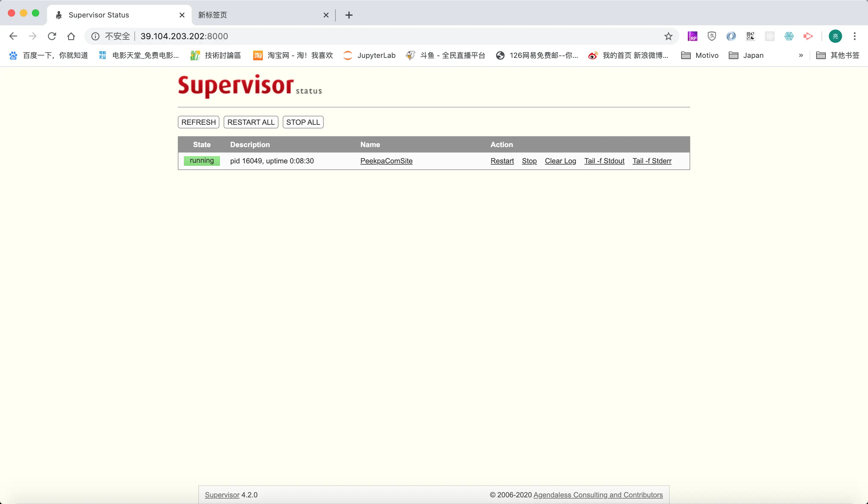Open the 百度一下 bookmark
The width and height of the screenshot is (868, 504).
pos(49,55)
